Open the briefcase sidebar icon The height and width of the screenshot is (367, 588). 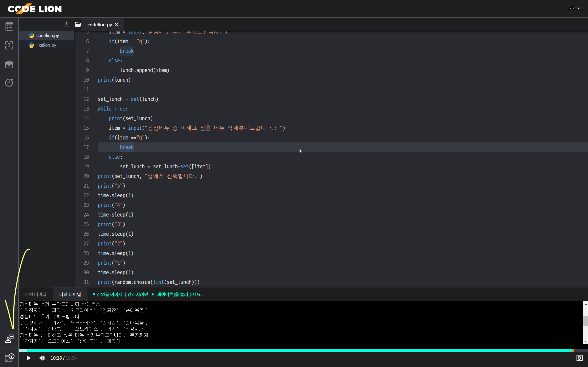pyautogui.click(x=9, y=64)
